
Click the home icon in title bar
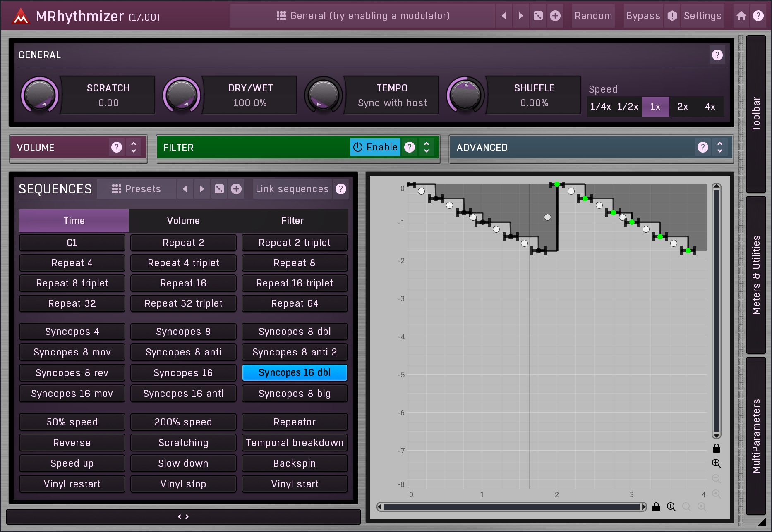point(741,16)
